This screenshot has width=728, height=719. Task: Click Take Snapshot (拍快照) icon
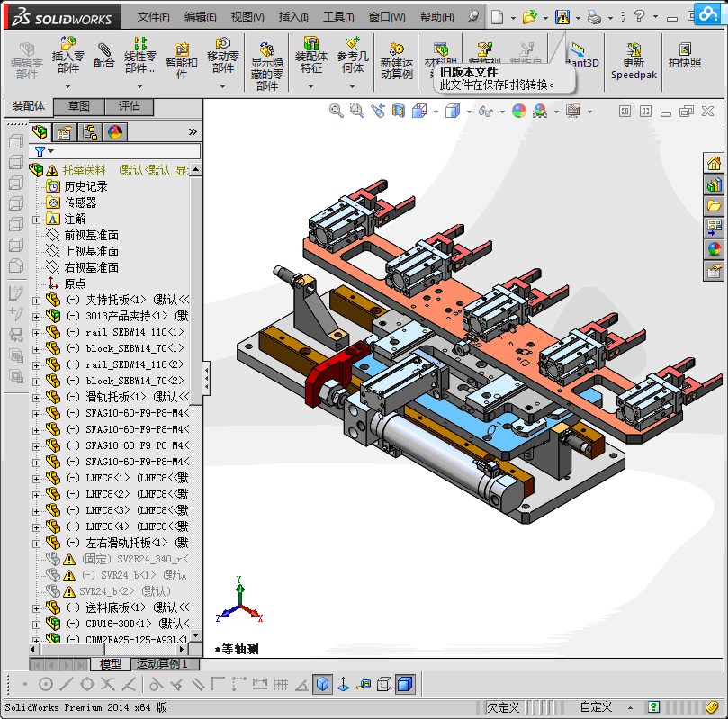(x=685, y=55)
